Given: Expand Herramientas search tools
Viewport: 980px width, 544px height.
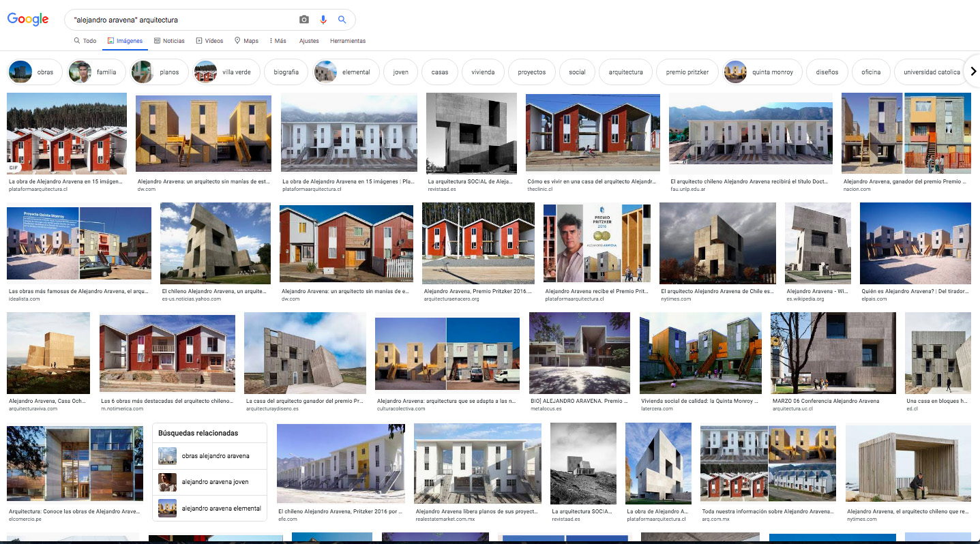Looking at the screenshot, I should (x=347, y=41).
